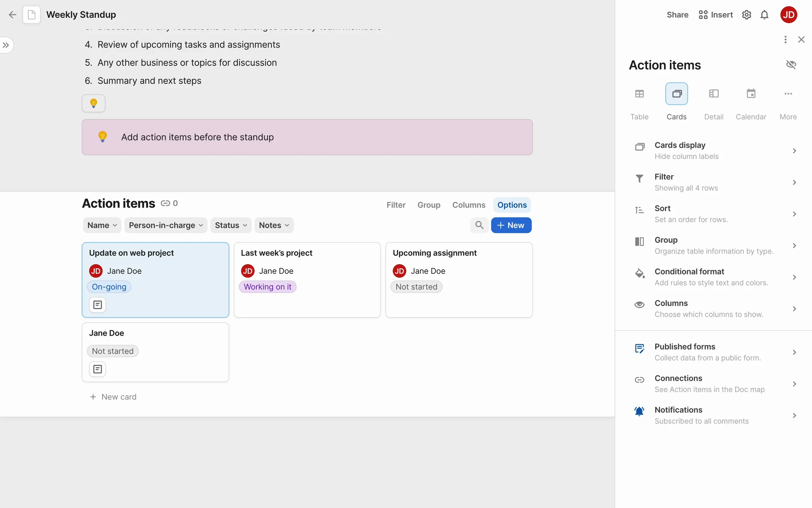Screen dimensions: 812x508
Task: Click the blue New button
Action: coord(511,225)
